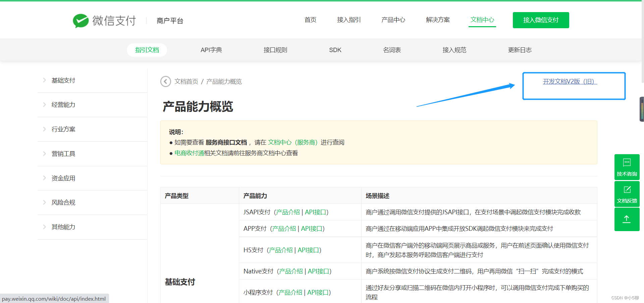Open APP支付 产品介绍 link

pyautogui.click(x=284, y=229)
